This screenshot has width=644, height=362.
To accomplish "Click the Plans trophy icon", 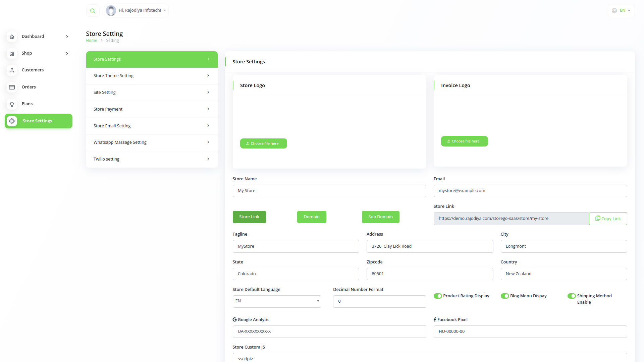I will (x=12, y=104).
